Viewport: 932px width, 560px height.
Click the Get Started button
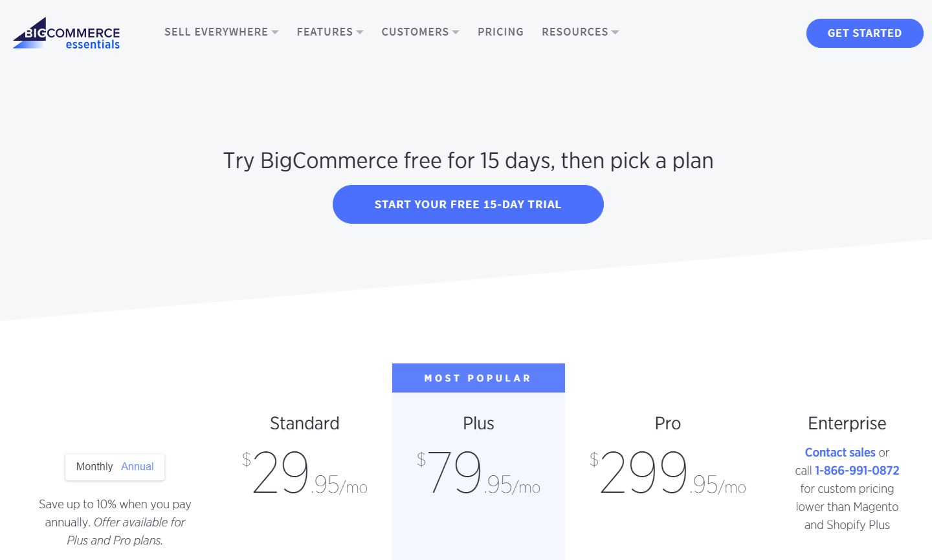coord(864,33)
